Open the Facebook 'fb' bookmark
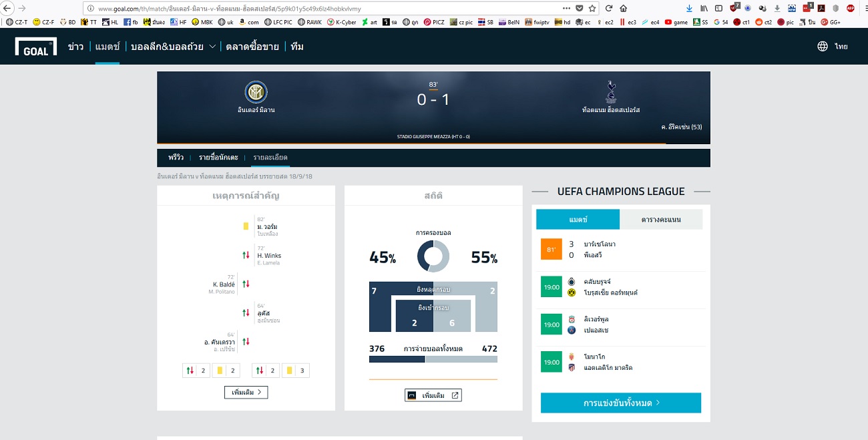Image resolution: width=868 pixels, height=440 pixels. [x=131, y=22]
